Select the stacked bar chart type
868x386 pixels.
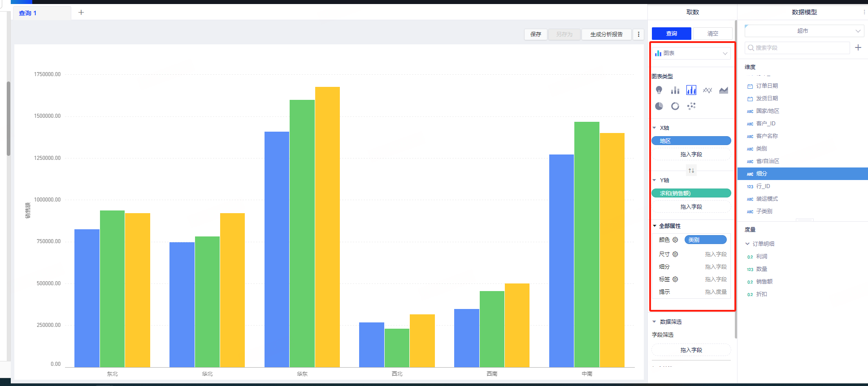click(675, 90)
